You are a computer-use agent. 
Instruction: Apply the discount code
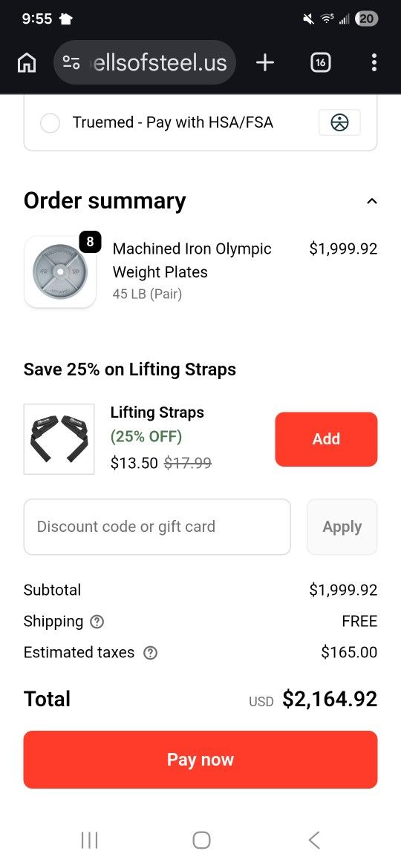pos(342,527)
